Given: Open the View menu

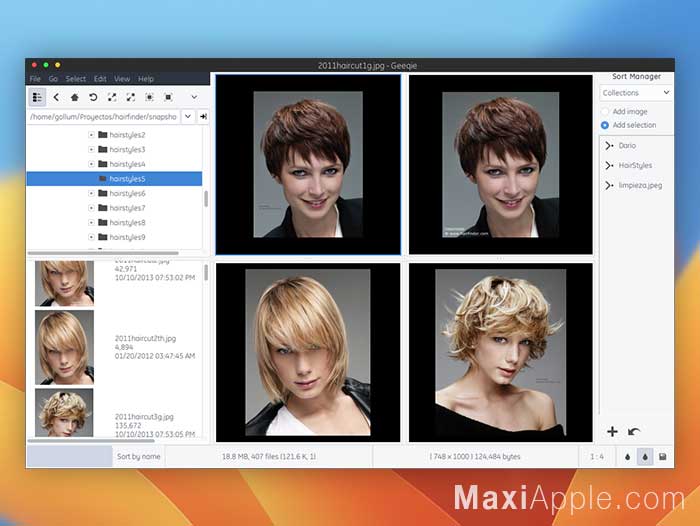Looking at the screenshot, I should [x=122, y=79].
